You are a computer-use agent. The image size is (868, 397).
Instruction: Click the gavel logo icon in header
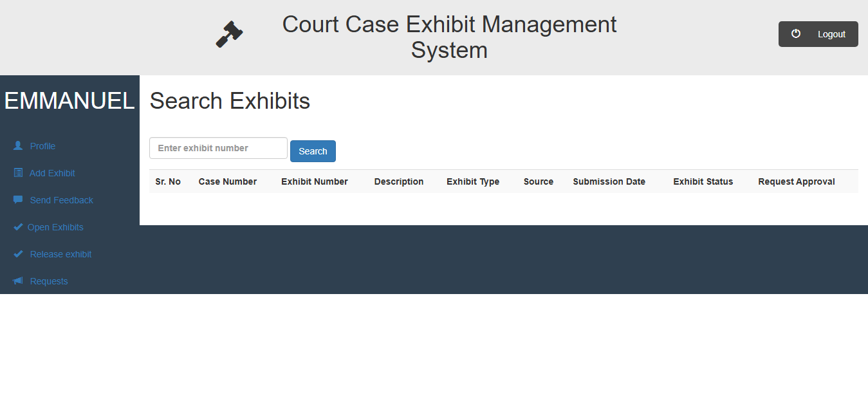229,34
